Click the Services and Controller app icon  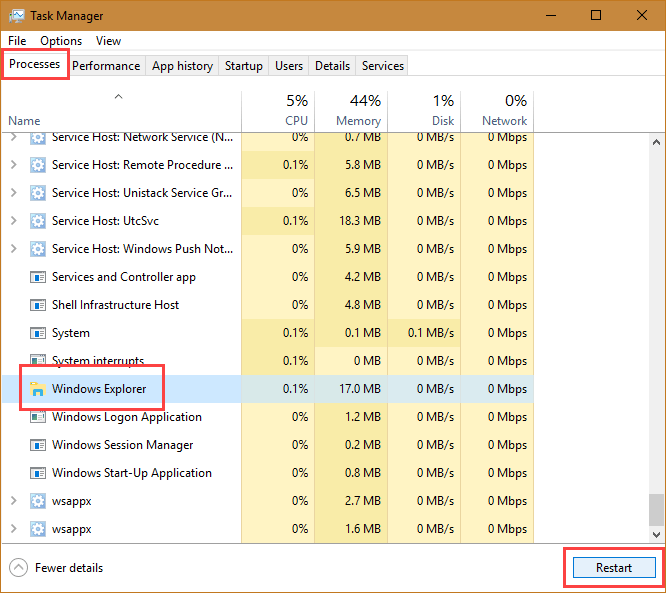[38, 277]
